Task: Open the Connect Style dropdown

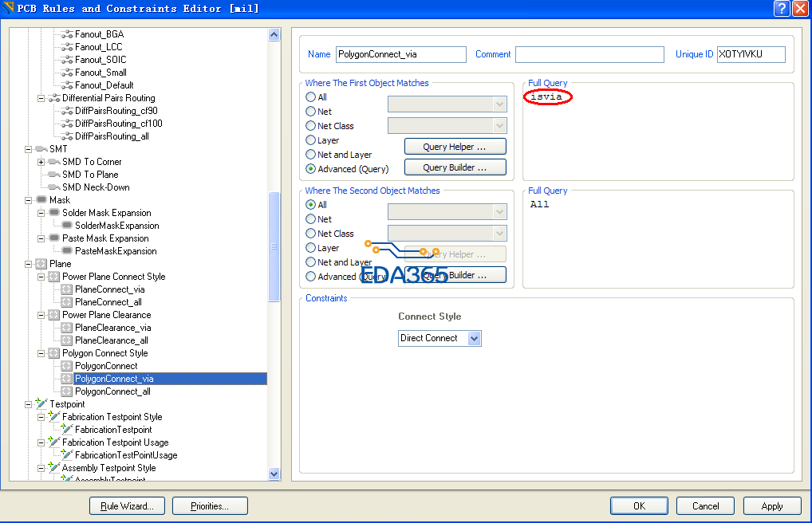Action: coord(475,338)
